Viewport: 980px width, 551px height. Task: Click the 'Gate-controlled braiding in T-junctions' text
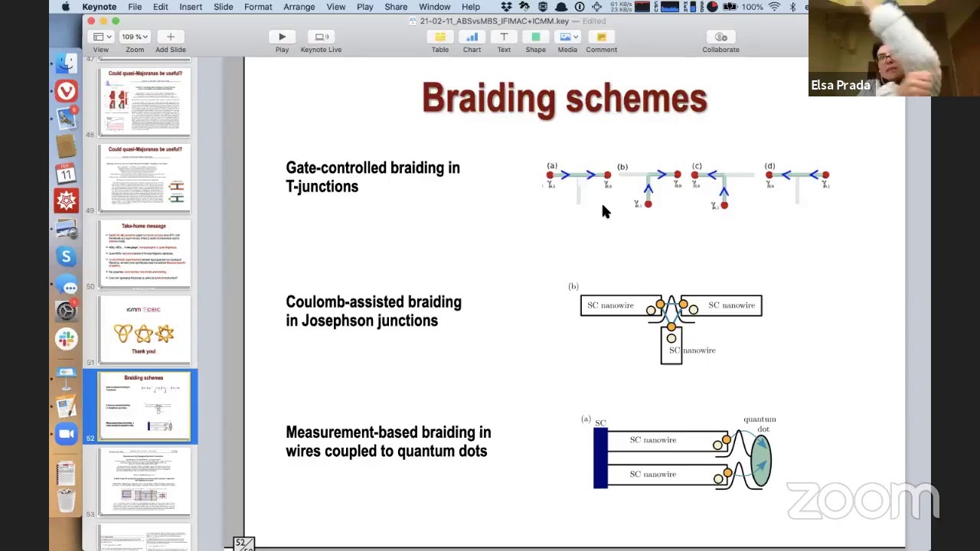(373, 177)
